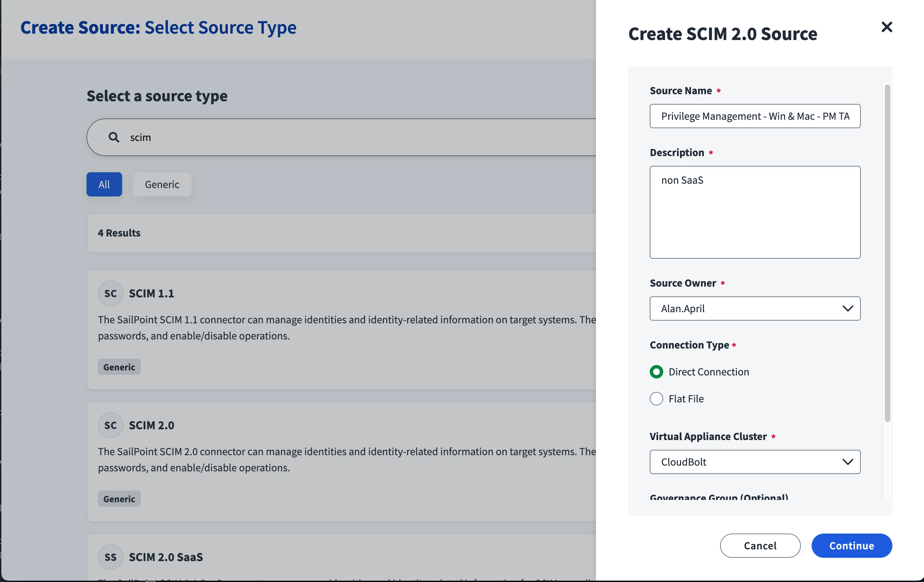
Task: Close the Create SCIM 2.0 Source panel
Action: tap(886, 27)
